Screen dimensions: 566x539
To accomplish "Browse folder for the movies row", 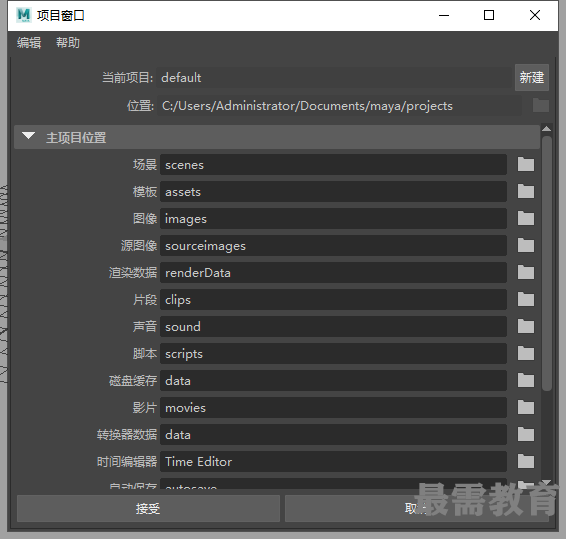I will point(526,408).
